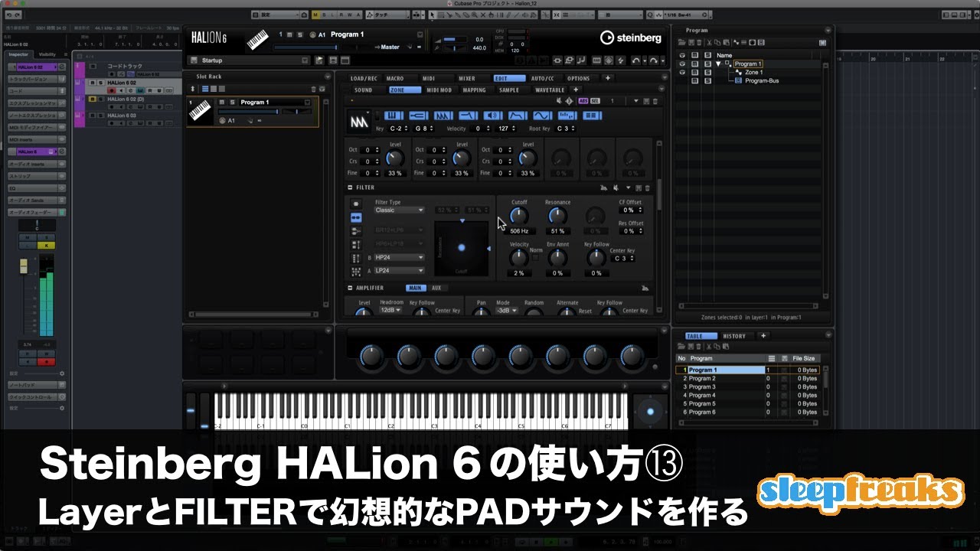
Task: Open the MIXER tab
Action: click(x=467, y=78)
